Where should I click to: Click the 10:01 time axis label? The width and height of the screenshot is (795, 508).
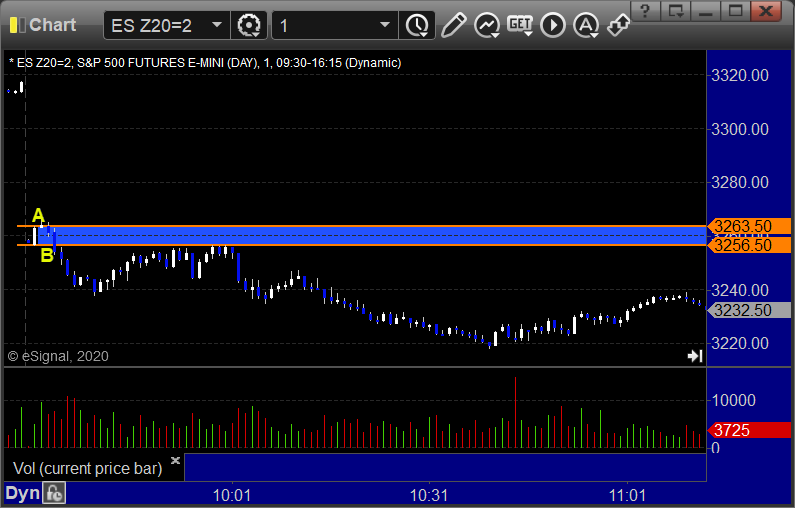click(x=232, y=495)
